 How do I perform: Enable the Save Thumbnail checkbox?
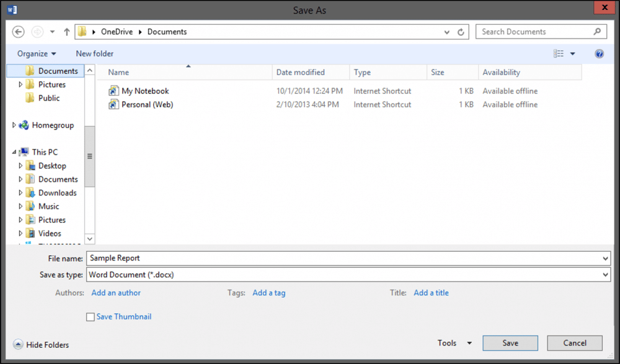pos(91,317)
